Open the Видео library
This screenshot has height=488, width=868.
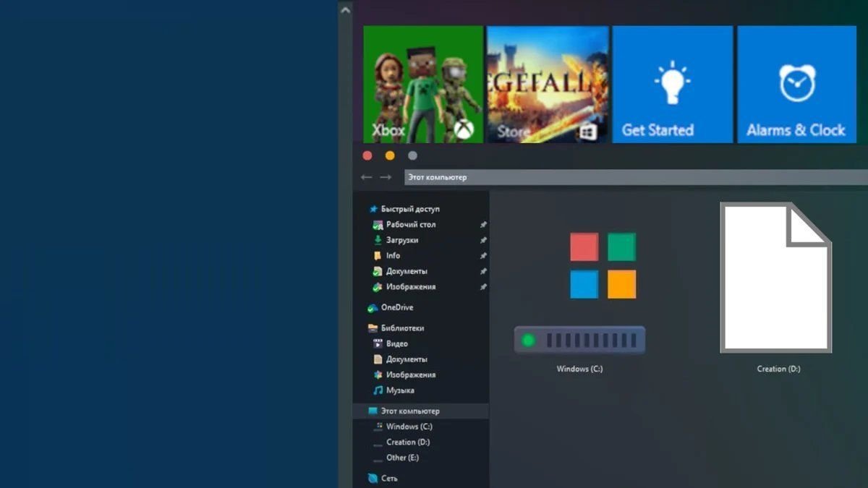click(397, 344)
